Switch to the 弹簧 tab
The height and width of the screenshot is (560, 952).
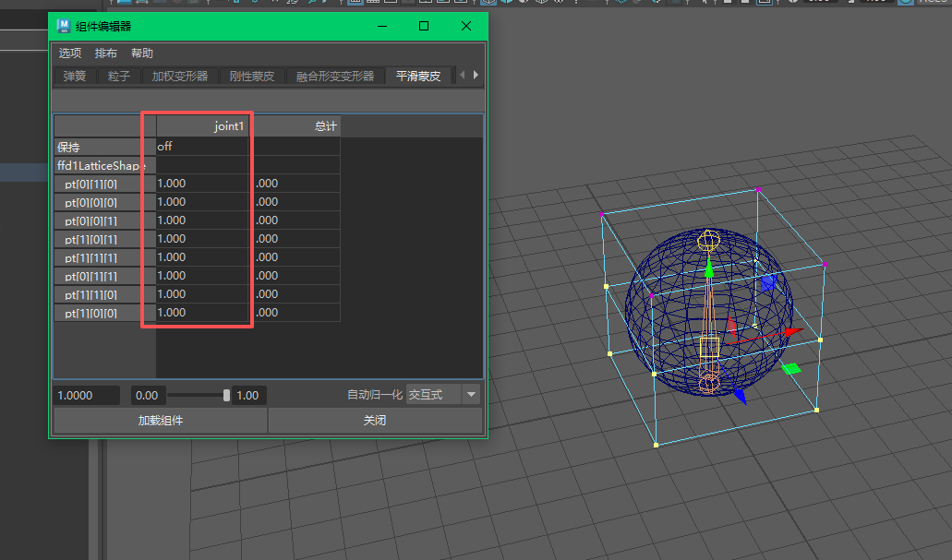click(75, 76)
